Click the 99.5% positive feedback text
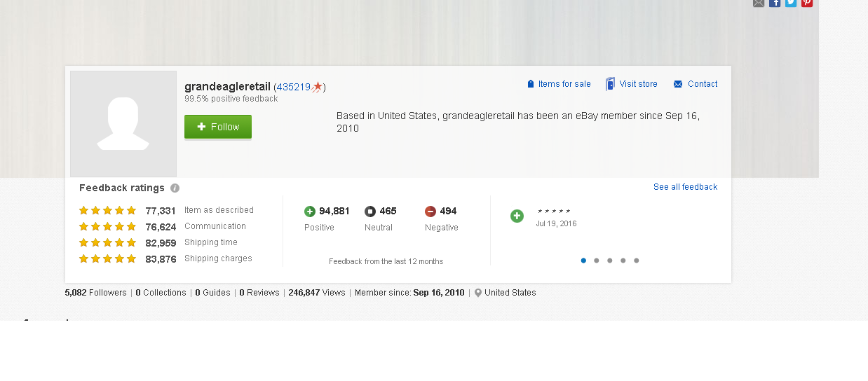 click(231, 99)
